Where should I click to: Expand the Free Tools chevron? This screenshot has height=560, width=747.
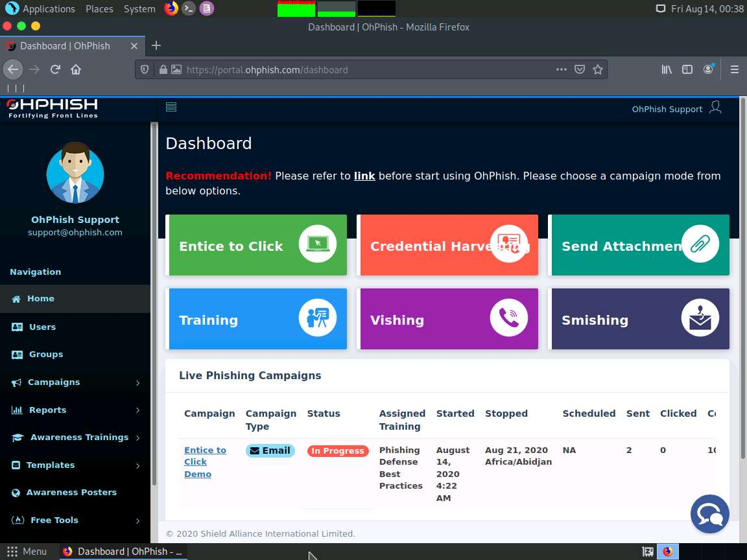137,521
